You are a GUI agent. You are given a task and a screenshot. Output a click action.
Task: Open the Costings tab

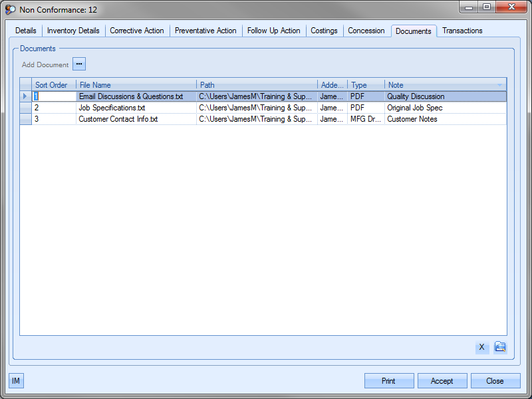pyautogui.click(x=324, y=31)
